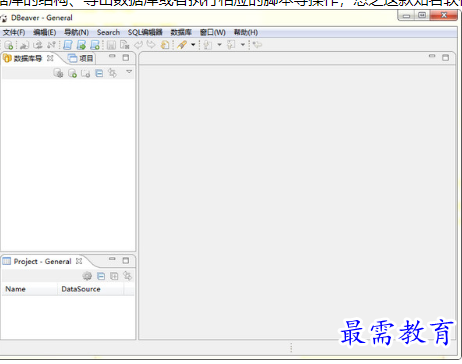This screenshot has width=462, height=364.
Task: Click the Connect icon in the main toolbar
Action: point(24,45)
